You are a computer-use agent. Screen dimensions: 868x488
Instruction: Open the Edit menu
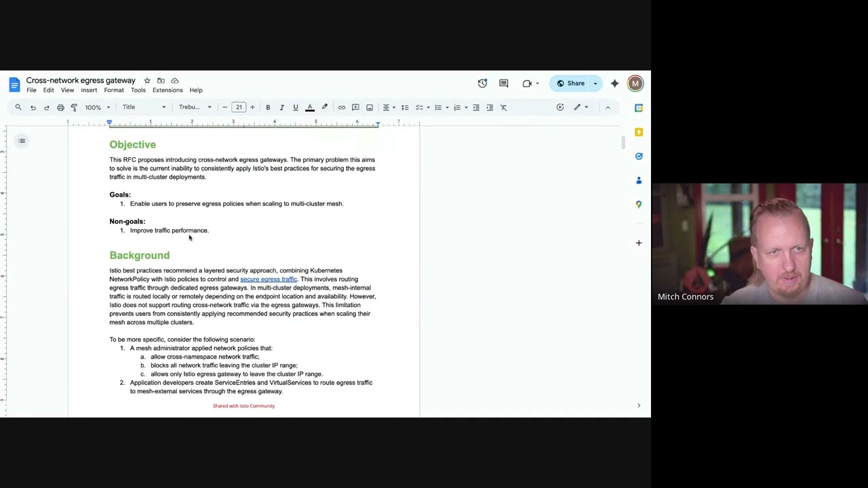point(49,90)
